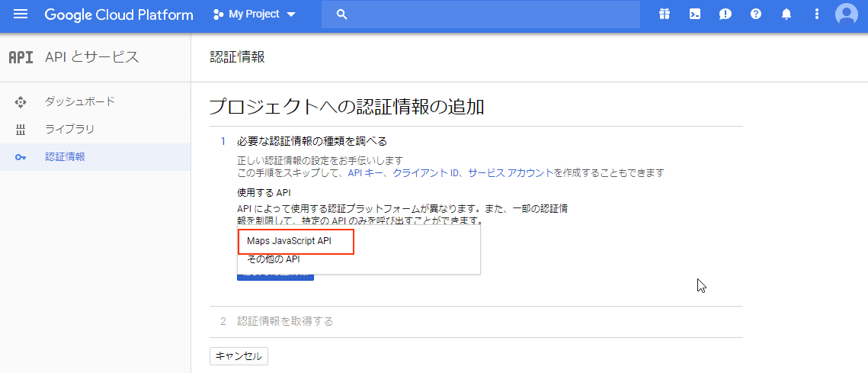Viewport: 868px width, 373px height.
Task: Click the 認証情報 page title
Action: pos(238,57)
